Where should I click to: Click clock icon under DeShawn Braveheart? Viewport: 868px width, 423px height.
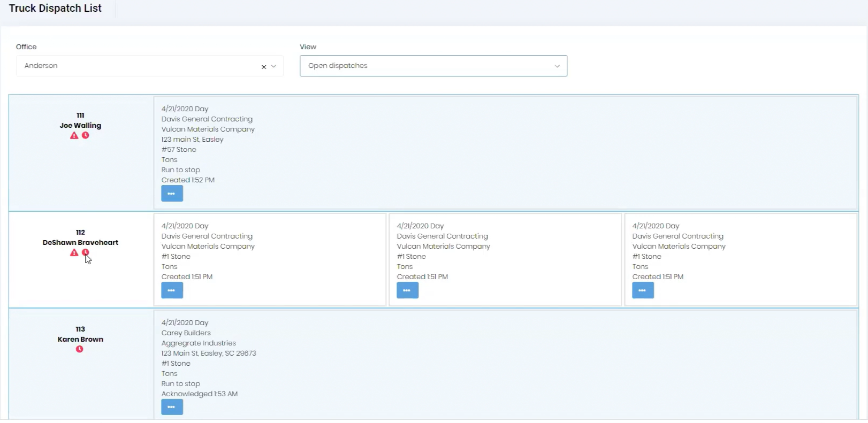tap(85, 252)
